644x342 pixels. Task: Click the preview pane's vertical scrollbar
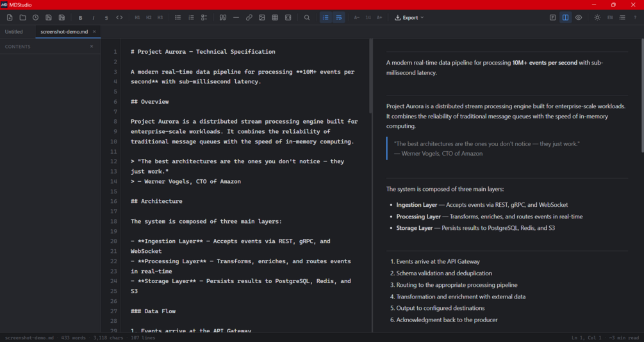(642, 95)
